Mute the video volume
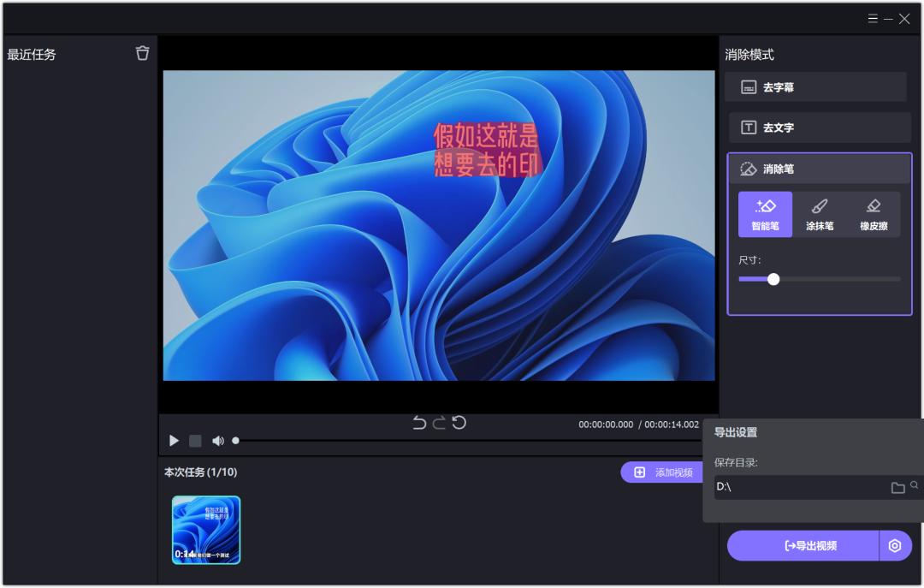The image size is (924, 588). [x=218, y=441]
